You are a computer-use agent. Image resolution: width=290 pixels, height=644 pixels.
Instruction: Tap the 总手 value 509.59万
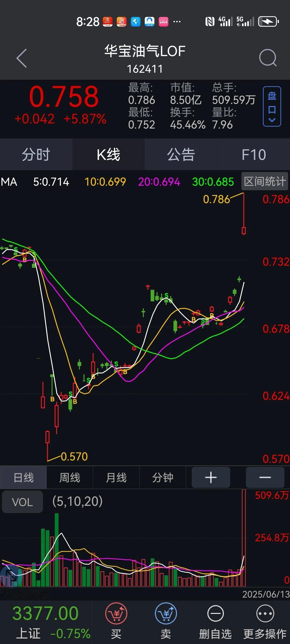(234, 100)
